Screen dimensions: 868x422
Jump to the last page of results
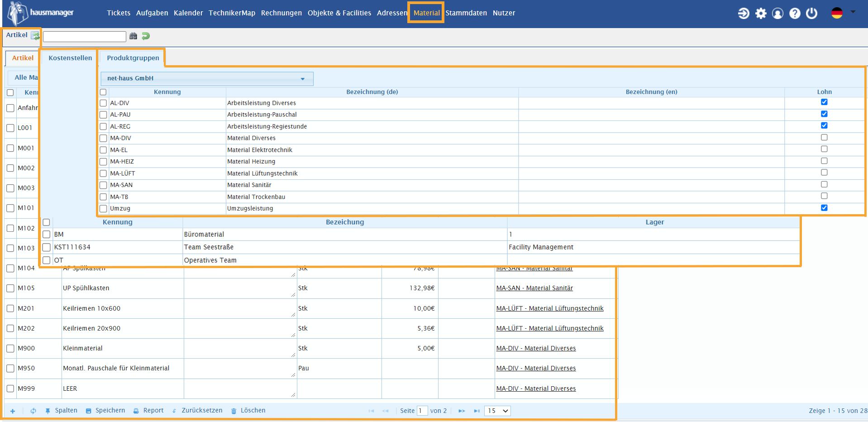coord(477,411)
